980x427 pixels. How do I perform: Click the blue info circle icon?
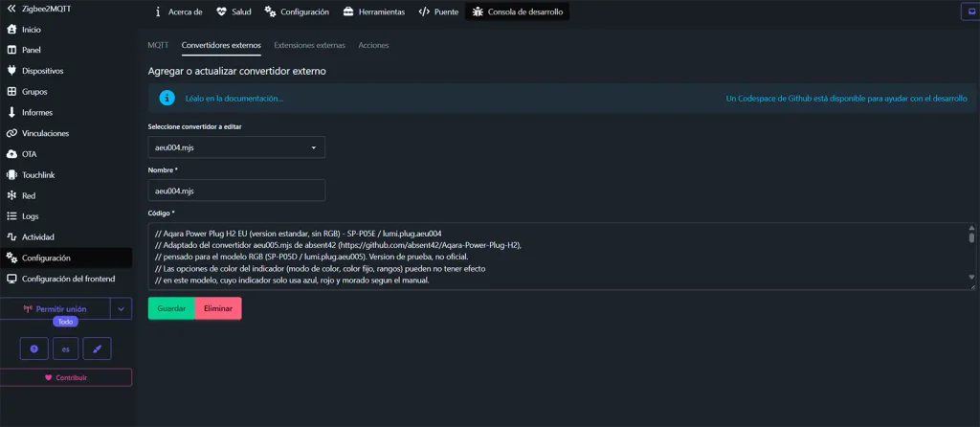pyautogui.click(x=167, y=99)
